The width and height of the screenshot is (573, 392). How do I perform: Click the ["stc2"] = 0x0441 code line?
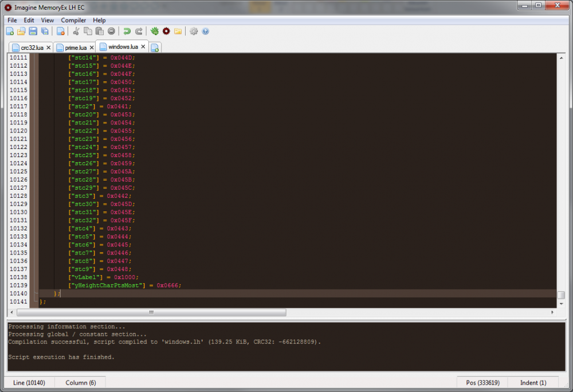[100, 107]
